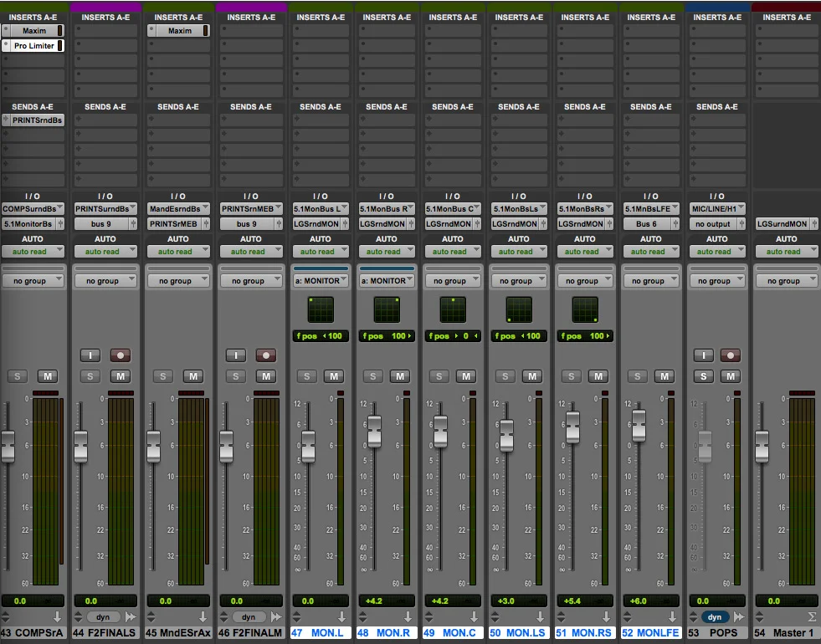The image size is (821, 644).
Task: Open automation mode menu on Master 1
Action: point(787,252)
